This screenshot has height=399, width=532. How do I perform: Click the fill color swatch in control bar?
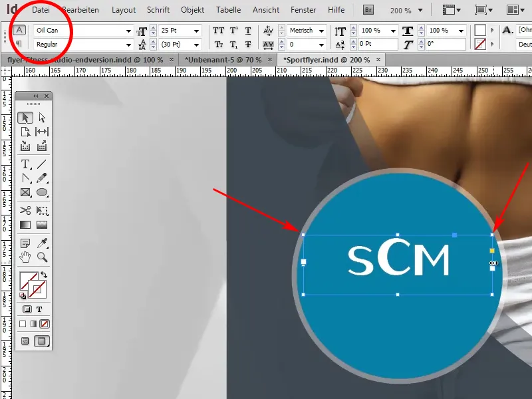tap(480, 31)
